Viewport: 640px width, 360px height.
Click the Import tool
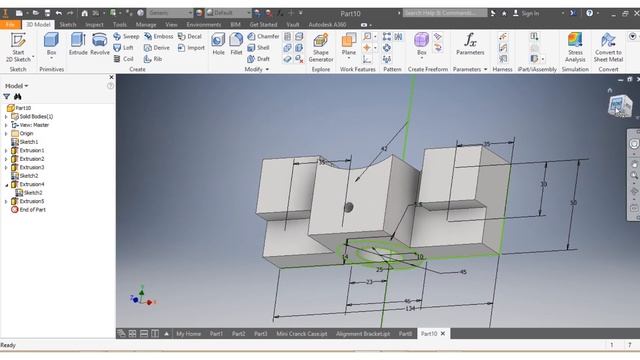tap(191, 48)
